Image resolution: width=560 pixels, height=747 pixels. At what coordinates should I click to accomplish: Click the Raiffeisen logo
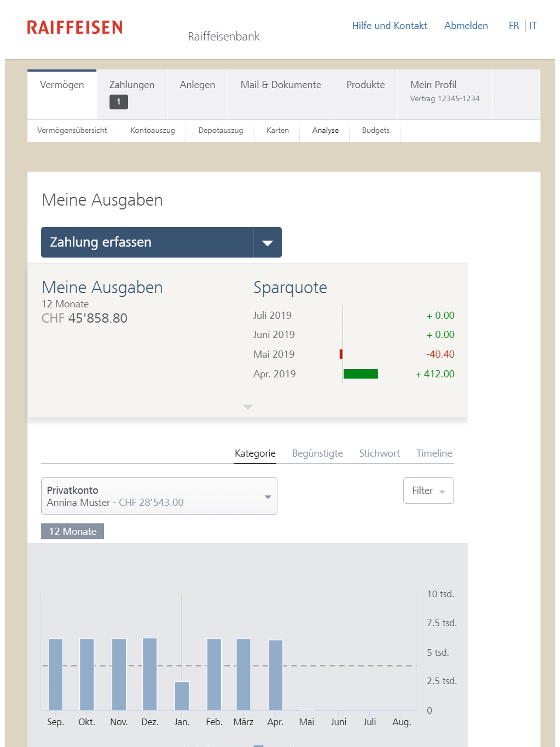pyautogui.click(x=75, y=27)
